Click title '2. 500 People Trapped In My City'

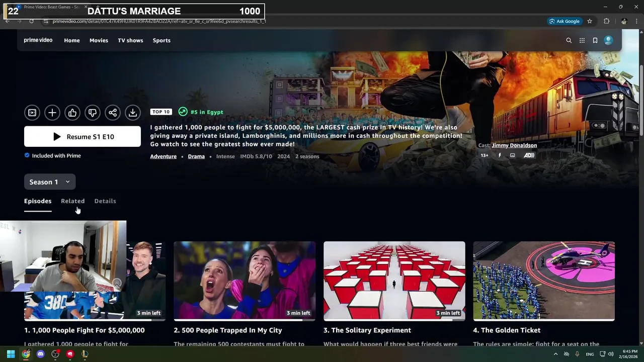[228, 330]
